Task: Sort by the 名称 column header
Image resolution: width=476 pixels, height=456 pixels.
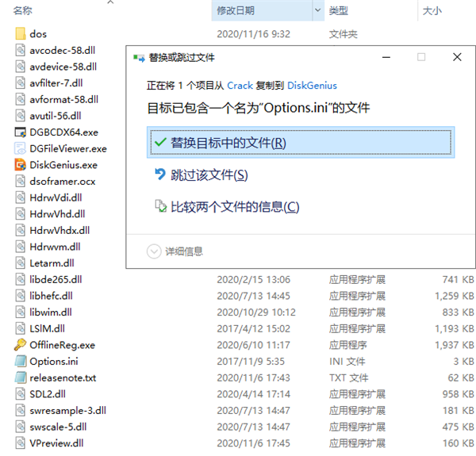Action: (x=22, y=10)
